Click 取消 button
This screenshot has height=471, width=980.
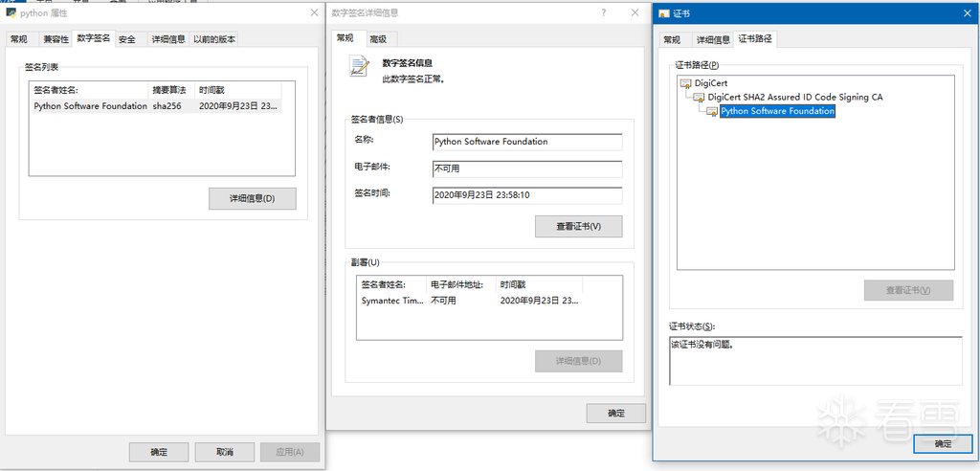point(224,452)
